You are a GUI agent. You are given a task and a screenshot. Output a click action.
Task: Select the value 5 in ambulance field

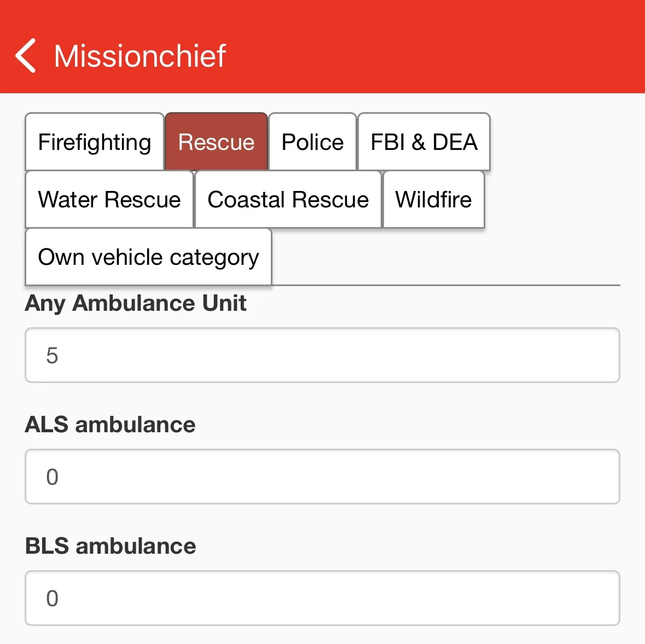coord(52,355)
